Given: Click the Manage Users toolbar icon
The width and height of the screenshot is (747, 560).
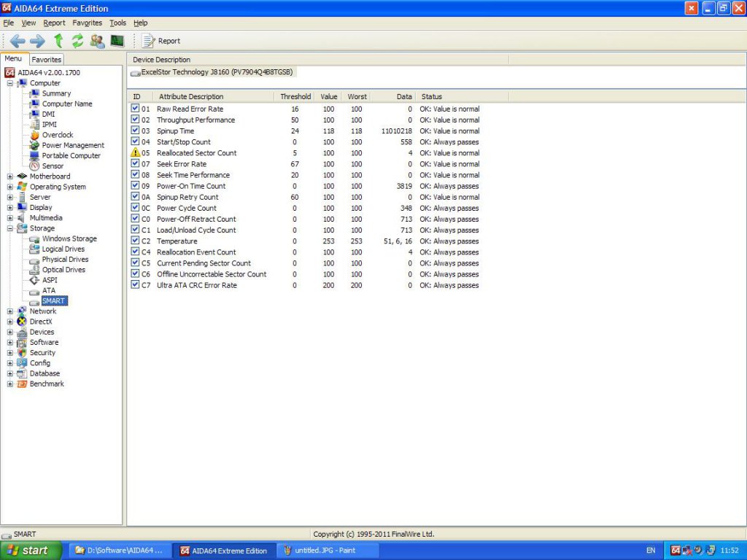Looking at the screenshot, I should pos(97,41).
